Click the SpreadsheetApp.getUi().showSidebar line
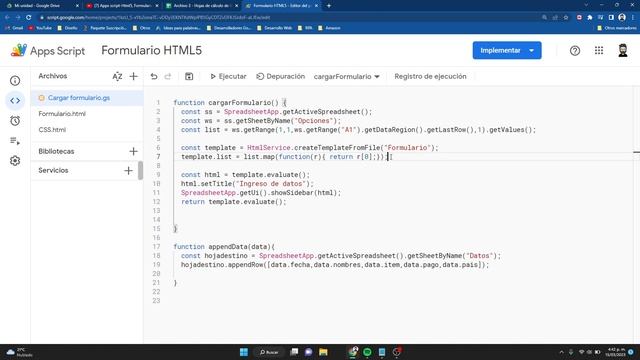This screenshot has height=360, width=640. [260, 193]
